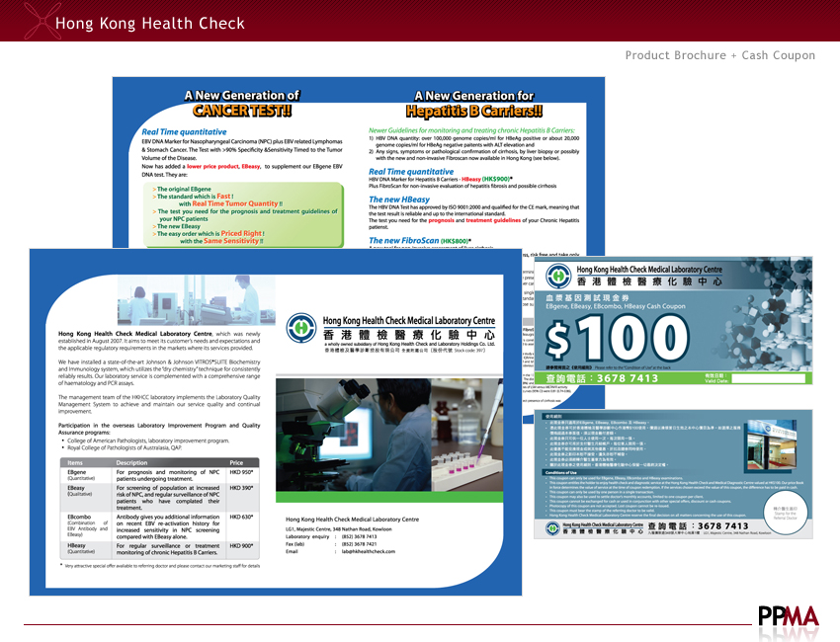Click the 'College of American Pathologists' bullet
Screen dimensions: 840x642
[x=148, y=441]
